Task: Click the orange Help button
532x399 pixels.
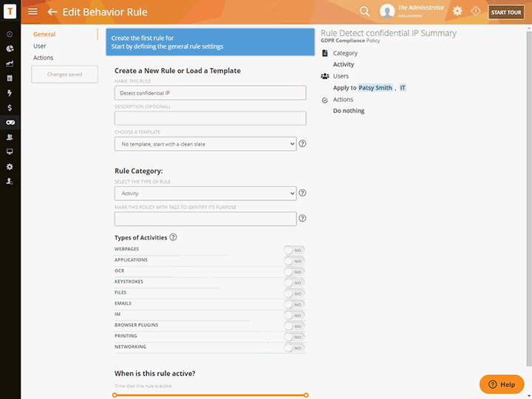Action: (502, 384)
